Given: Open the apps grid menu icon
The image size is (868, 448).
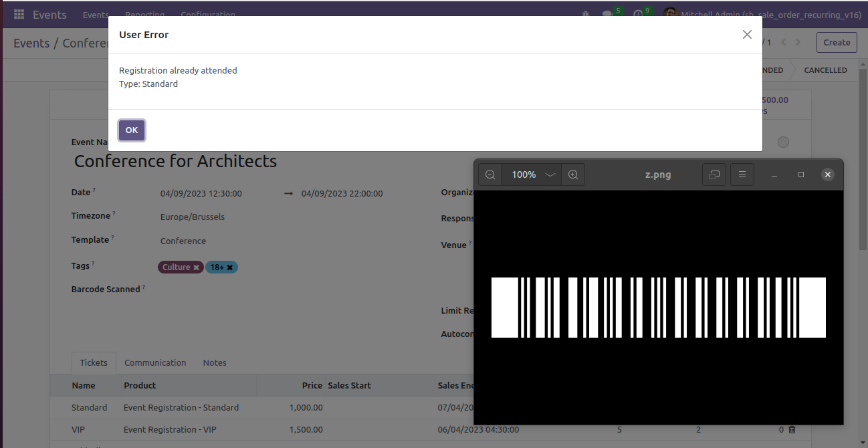Looking at the screenshot, I should click(x=19, y=14).
